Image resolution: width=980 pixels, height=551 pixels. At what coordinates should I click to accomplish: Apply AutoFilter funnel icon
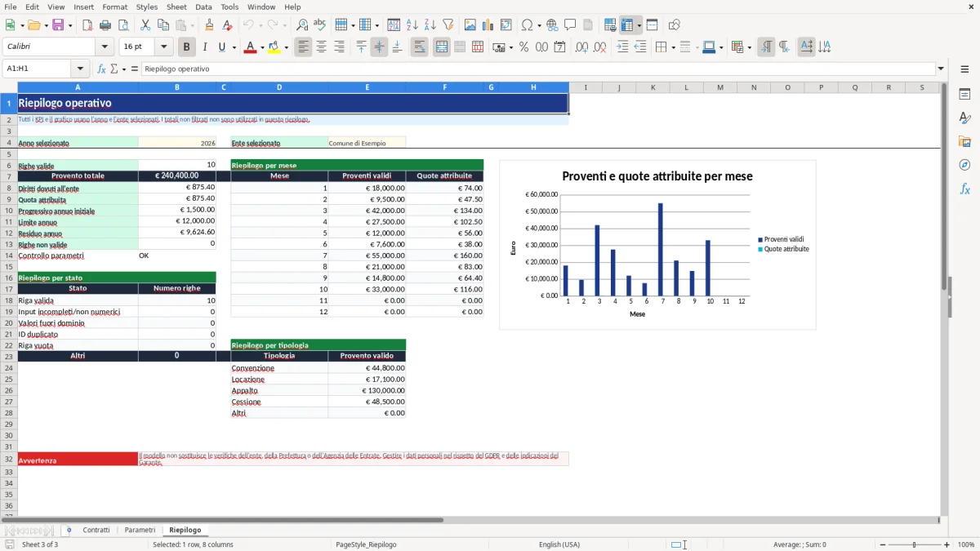point(448,25)
